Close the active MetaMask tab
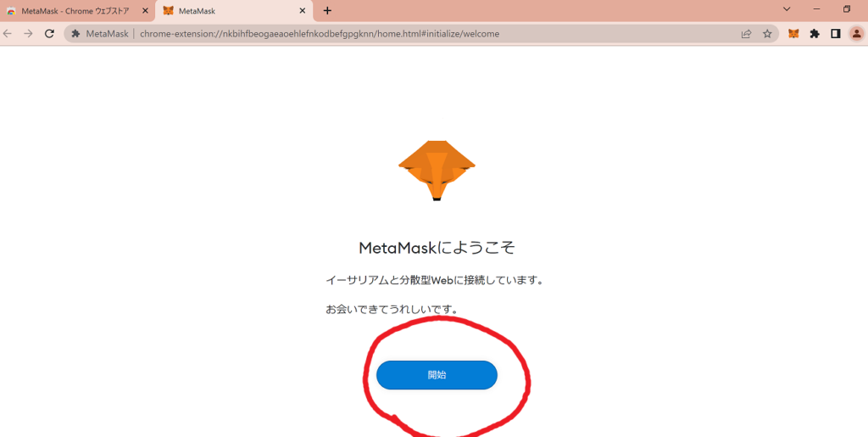868x437 pixels. 303,10
